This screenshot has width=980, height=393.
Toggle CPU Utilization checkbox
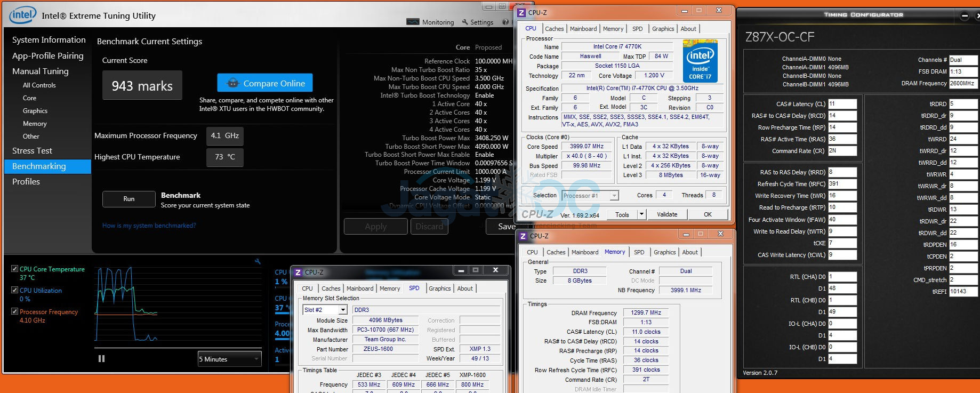point(14,290)
